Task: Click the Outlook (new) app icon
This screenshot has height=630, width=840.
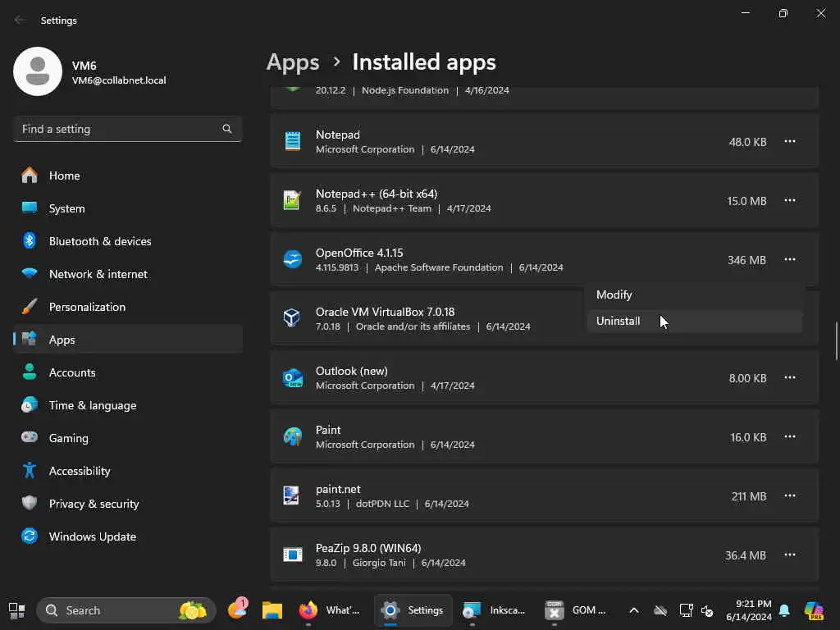Action: point(292,377)
